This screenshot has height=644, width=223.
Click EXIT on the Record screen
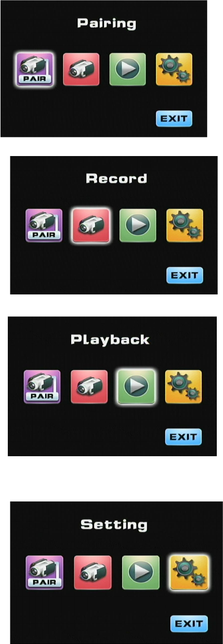click(x=185, y=275)
